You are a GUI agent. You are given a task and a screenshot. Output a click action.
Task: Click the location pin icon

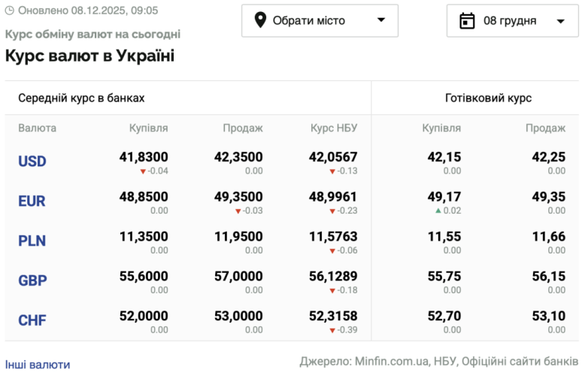point(260,20)
